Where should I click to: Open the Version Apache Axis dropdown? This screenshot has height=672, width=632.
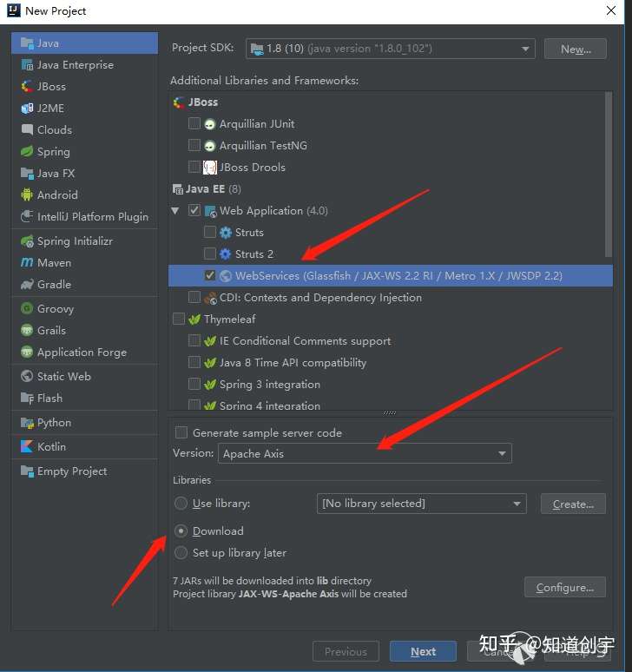(x=365, y=453)
